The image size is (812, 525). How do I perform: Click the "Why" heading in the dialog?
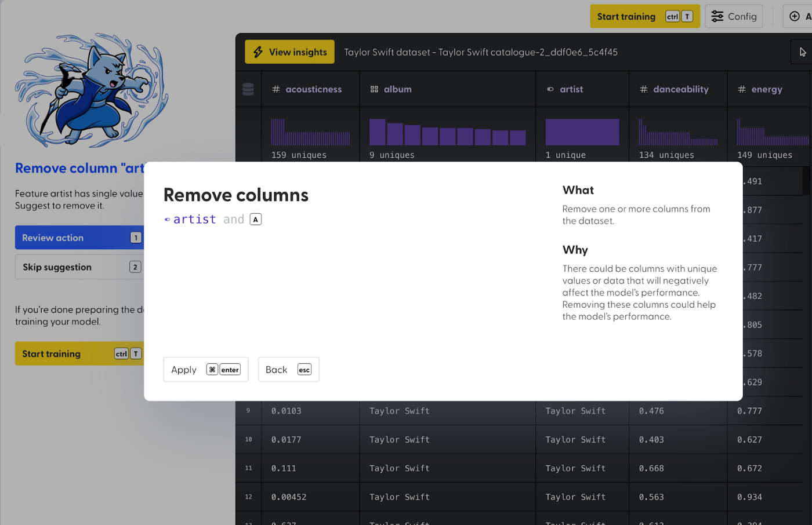[x=575, y=250]
